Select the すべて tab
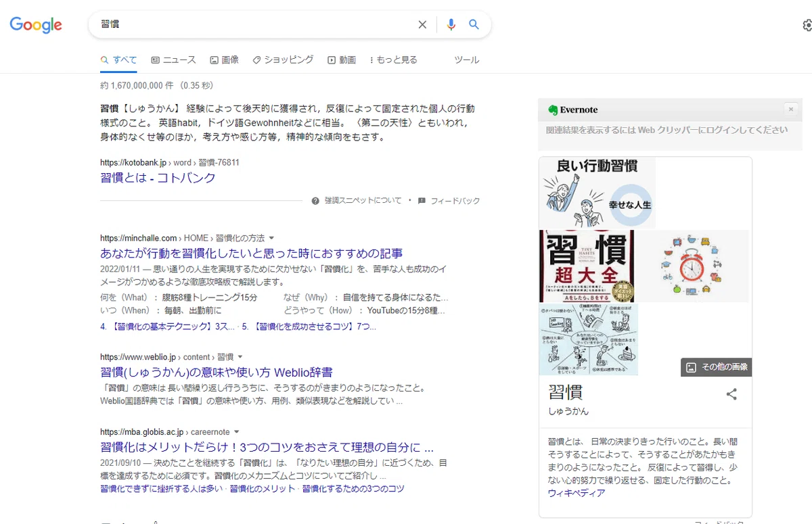Screen dimensions: 812x524 pos(119,59)
